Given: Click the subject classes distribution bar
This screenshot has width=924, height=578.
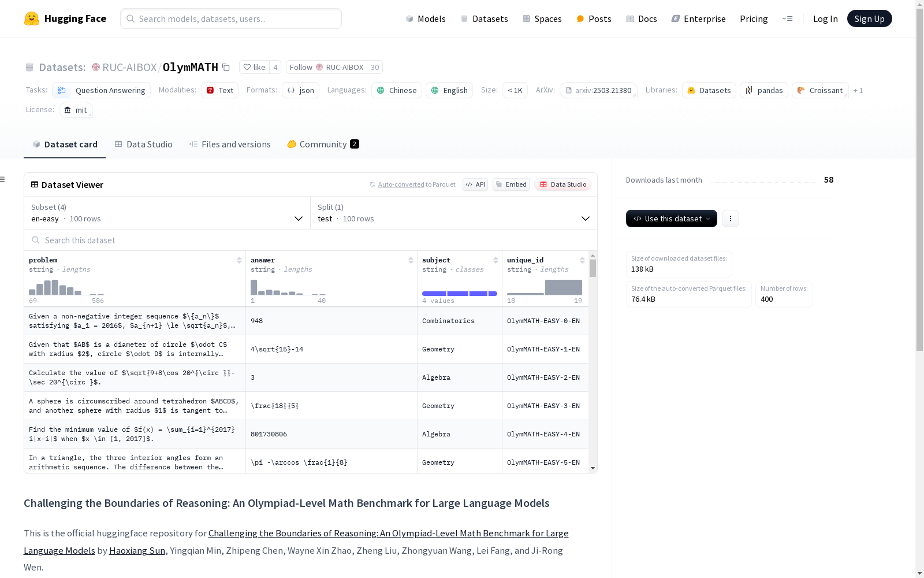Looking at the screenshot, I should (x=460, y=294).
